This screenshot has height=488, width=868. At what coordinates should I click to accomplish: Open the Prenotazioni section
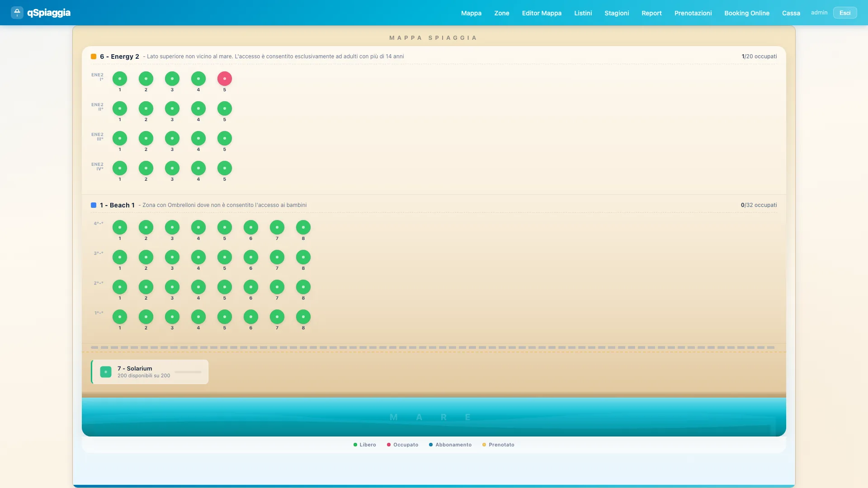[x=693, y=13]
